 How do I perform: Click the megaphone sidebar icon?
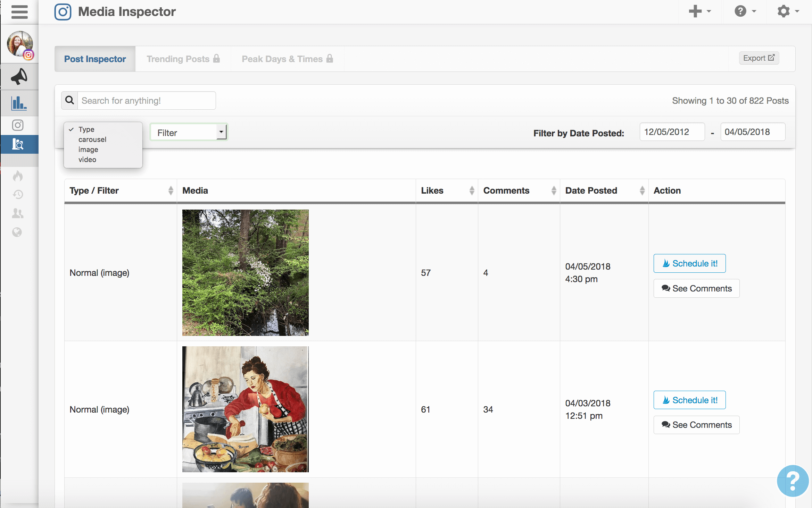[19, 77]
